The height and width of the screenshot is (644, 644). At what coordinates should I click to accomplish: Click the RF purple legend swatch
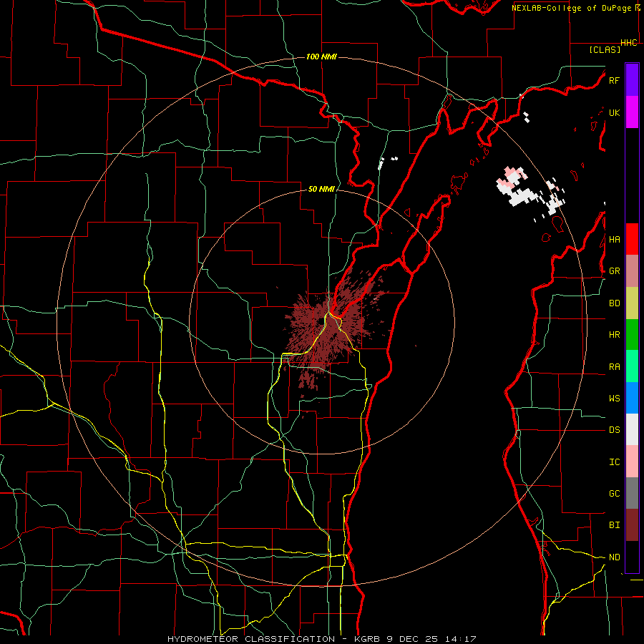pyautogui.click(x=632, y=80)
